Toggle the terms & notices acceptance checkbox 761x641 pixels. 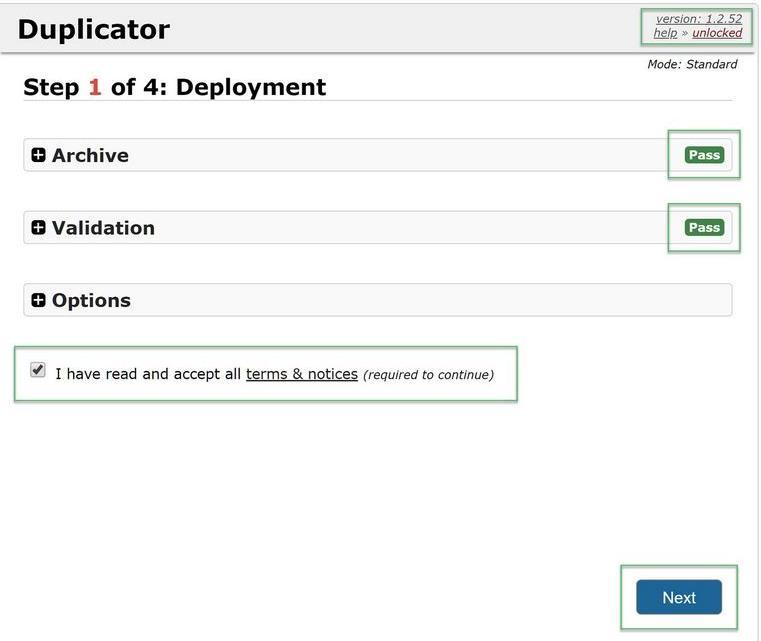point(37,370)
